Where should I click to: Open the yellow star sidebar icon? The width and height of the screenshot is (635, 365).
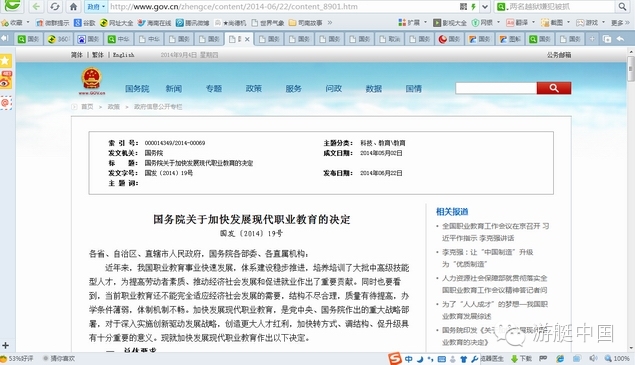pyautogui.click(x=6, y=61)
